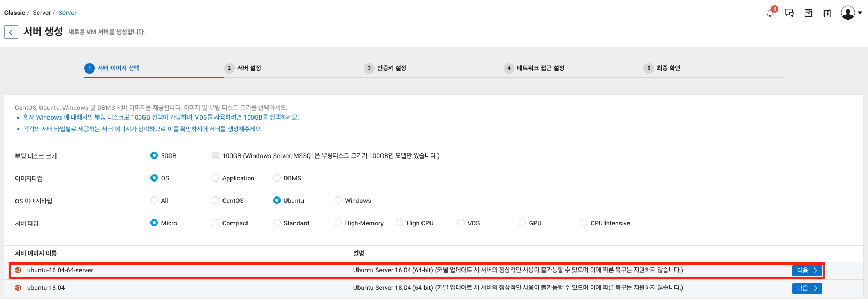This screenshot has height=299, width=868.
Task: Open the notifications bell icon
Action: pos(770,13)
